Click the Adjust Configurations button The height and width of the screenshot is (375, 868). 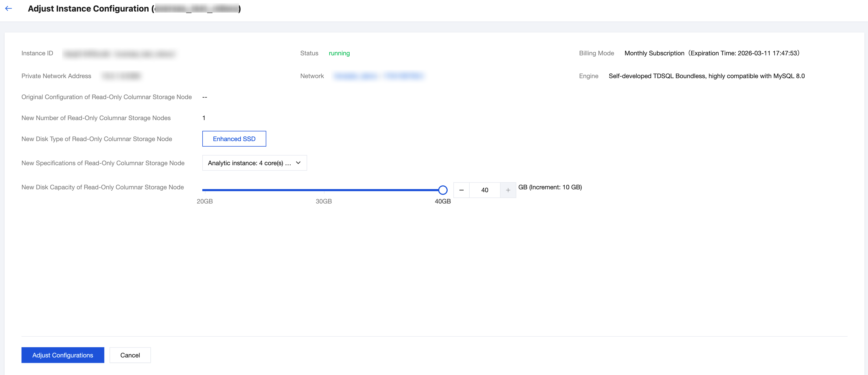pyautogui.click(x=63, y=355)
